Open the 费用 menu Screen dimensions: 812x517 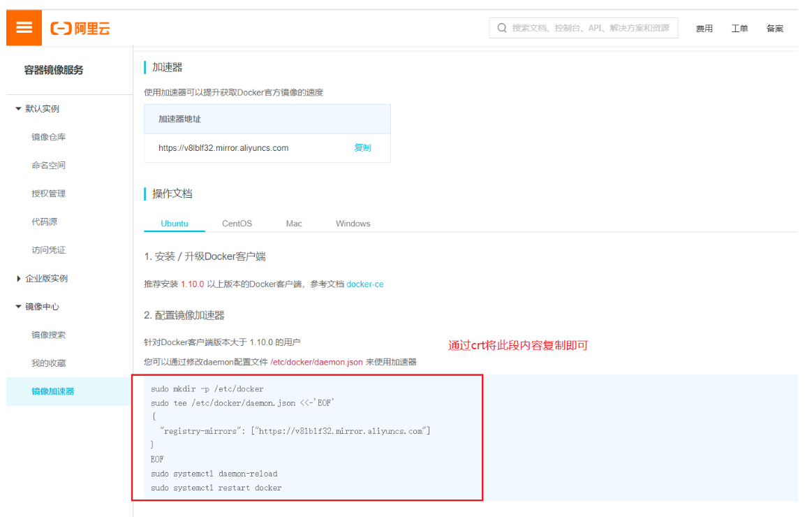pos(704,28)
